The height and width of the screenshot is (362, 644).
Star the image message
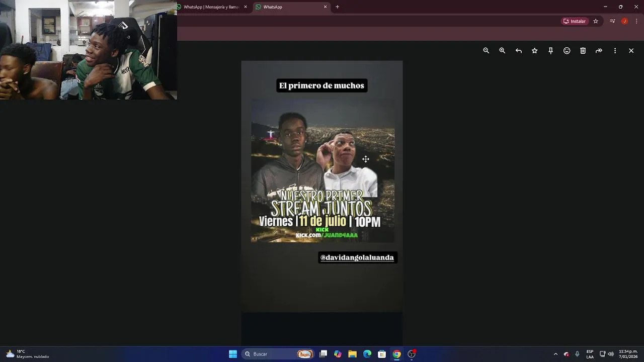tap(534, 51)
